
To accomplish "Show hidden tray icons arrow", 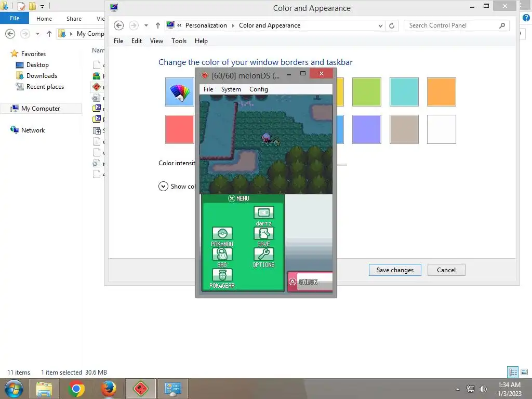I will pyautogui.click(x=458, y=389).
